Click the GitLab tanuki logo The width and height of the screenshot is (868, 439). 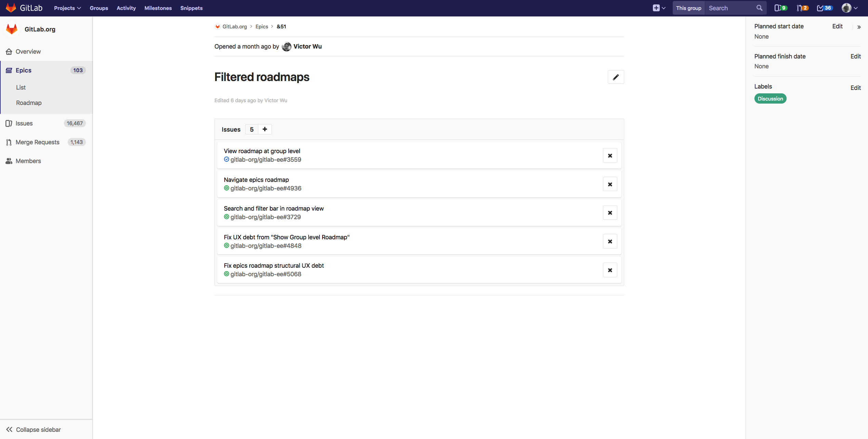coord(11,8)
